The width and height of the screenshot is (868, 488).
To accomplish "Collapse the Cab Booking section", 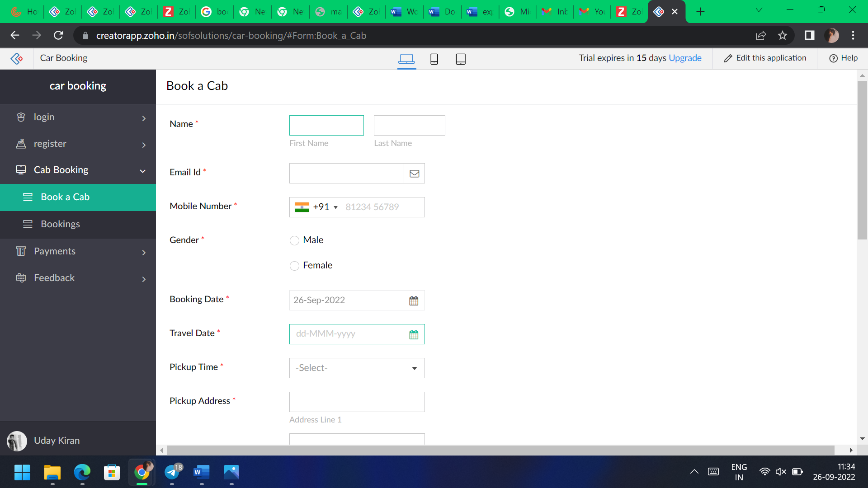I will 142,170.
